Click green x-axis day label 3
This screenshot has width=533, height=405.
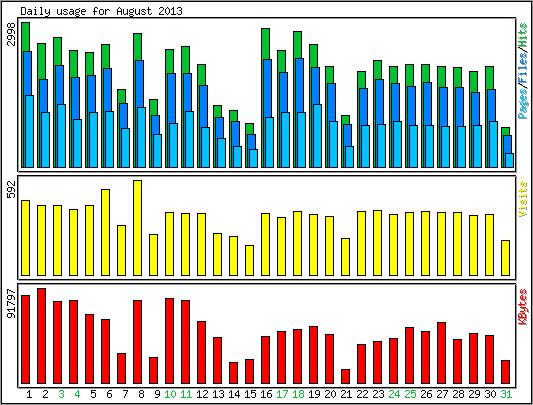[61, 394]
